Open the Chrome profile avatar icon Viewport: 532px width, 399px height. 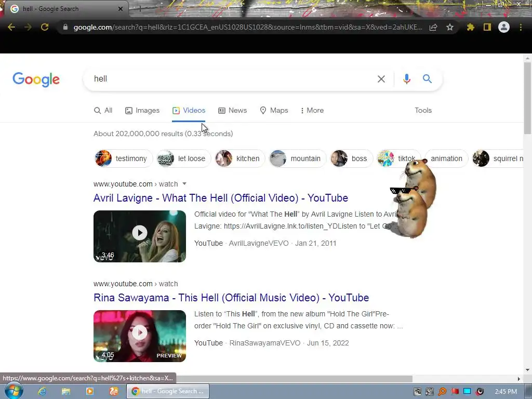[x=504, y=27]
